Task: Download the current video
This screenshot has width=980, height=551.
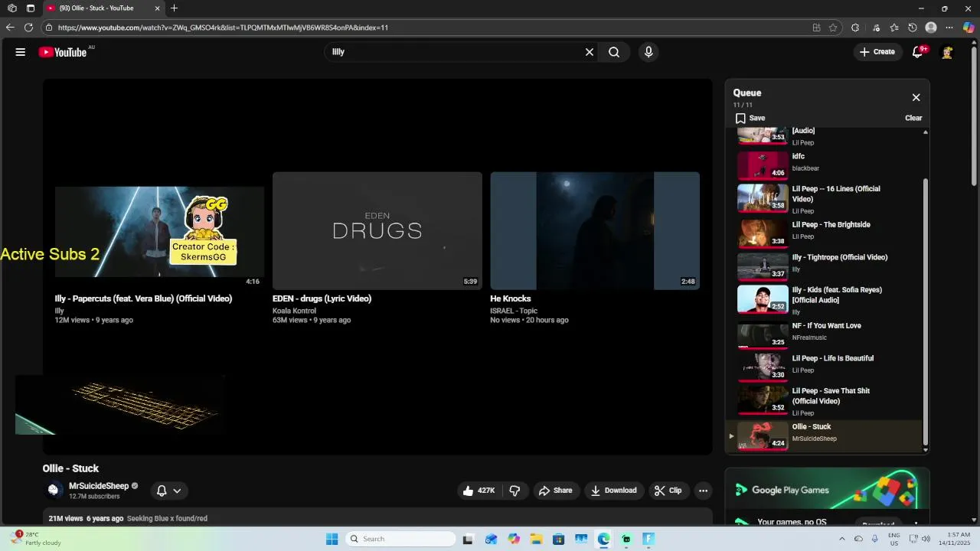Action: [614, 491]
